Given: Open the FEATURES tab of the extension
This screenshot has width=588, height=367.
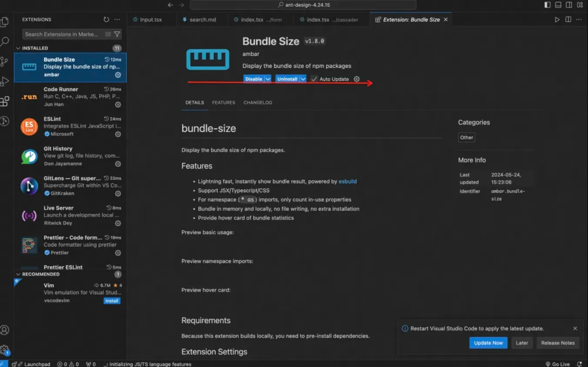Looking at the screenshot, I should tap(224, 103).
